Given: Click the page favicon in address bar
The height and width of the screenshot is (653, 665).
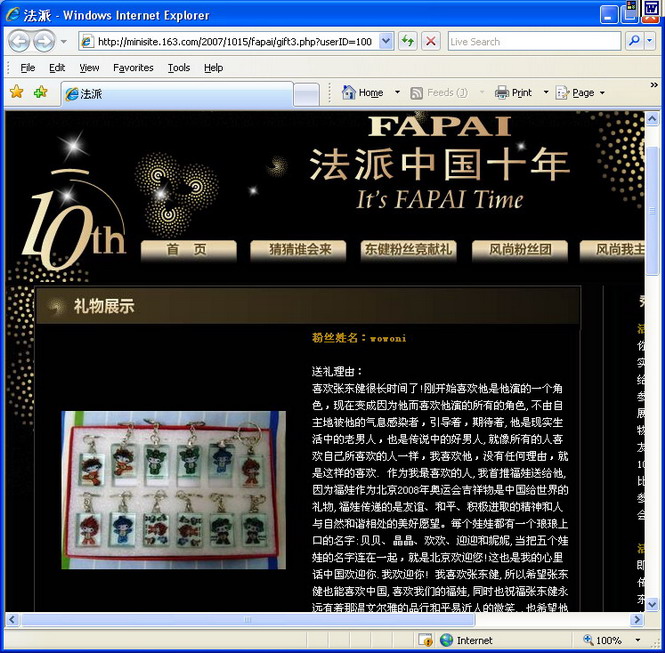Looking at the screenshot, I should [x=87, y=42].
